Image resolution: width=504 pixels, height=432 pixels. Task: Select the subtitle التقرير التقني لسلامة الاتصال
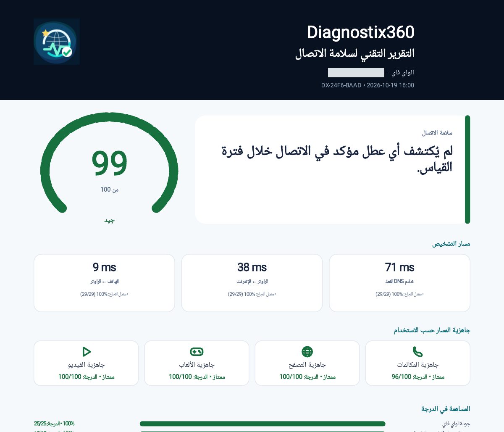354,53
